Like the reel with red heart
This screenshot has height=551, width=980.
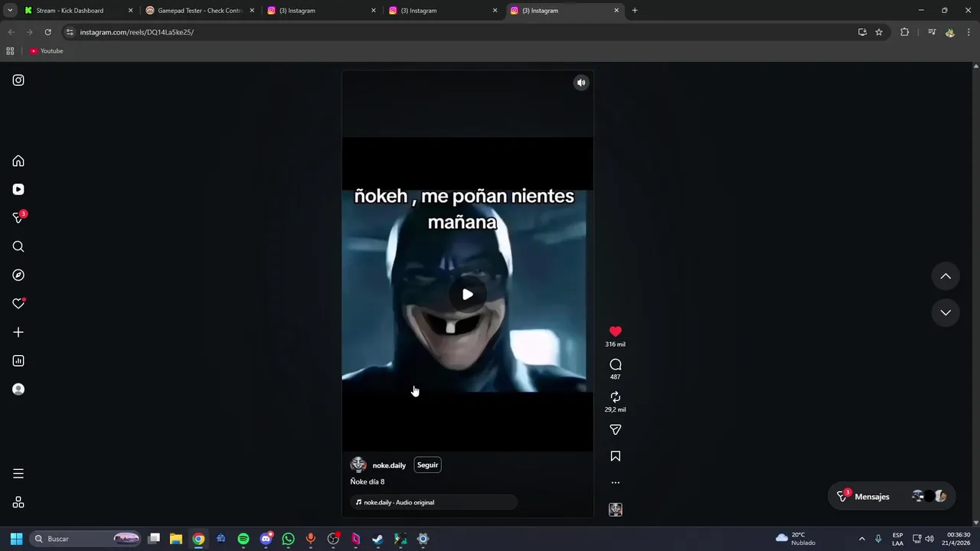[615, 331]
